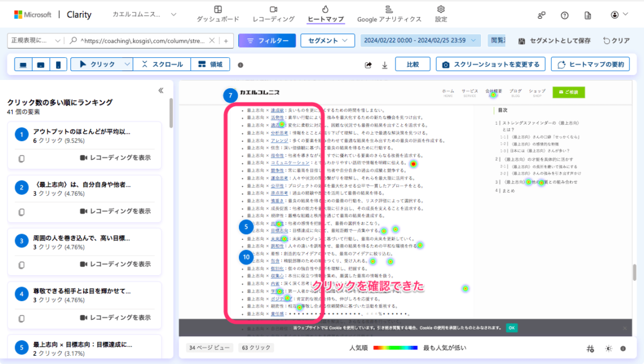Screen dimensions: 644x364
Task: Select the Heatmaps (ヒートマップ) tab
Action: point(325,14)
